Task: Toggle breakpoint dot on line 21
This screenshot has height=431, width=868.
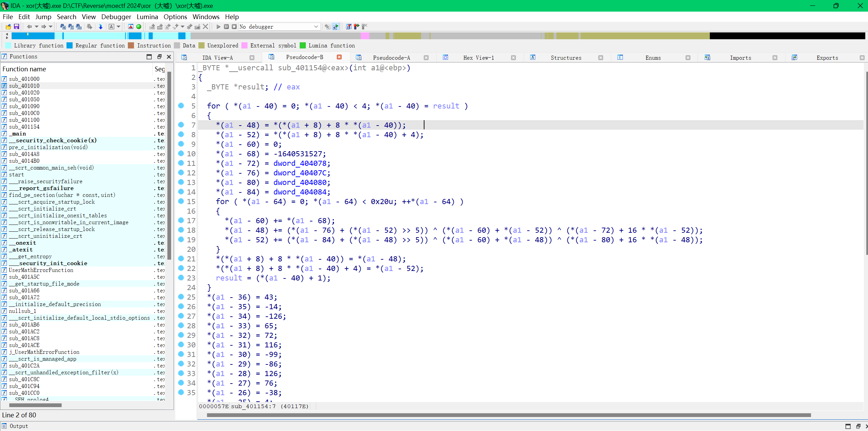Action: click(181, 259)
